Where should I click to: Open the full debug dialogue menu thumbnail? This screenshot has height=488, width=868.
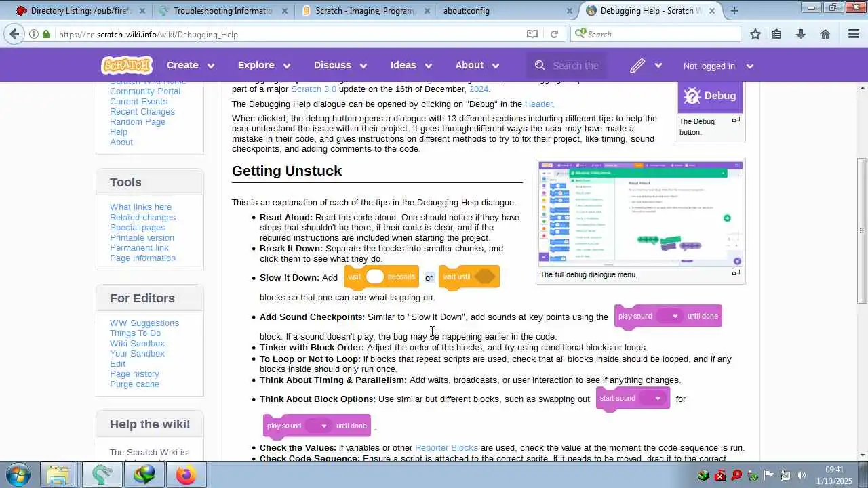[640, 213]
